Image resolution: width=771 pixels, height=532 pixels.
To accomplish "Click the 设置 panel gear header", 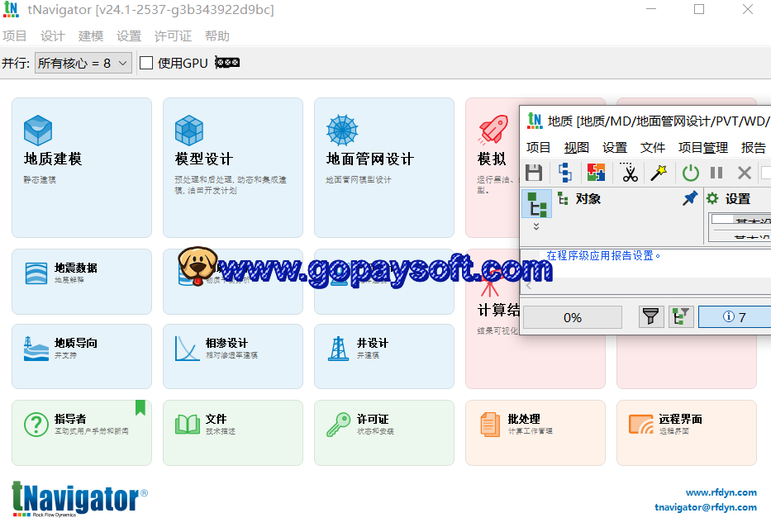I will pos(728,198).
